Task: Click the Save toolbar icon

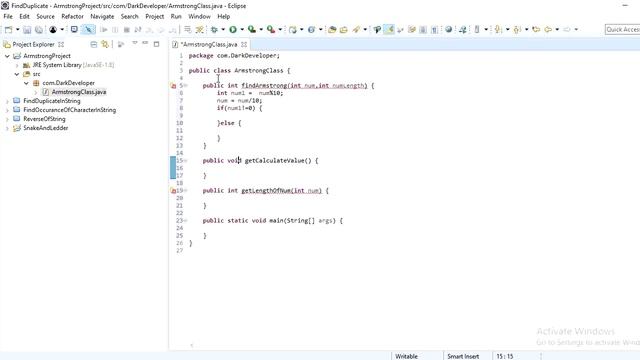Action: pos(27,29)
